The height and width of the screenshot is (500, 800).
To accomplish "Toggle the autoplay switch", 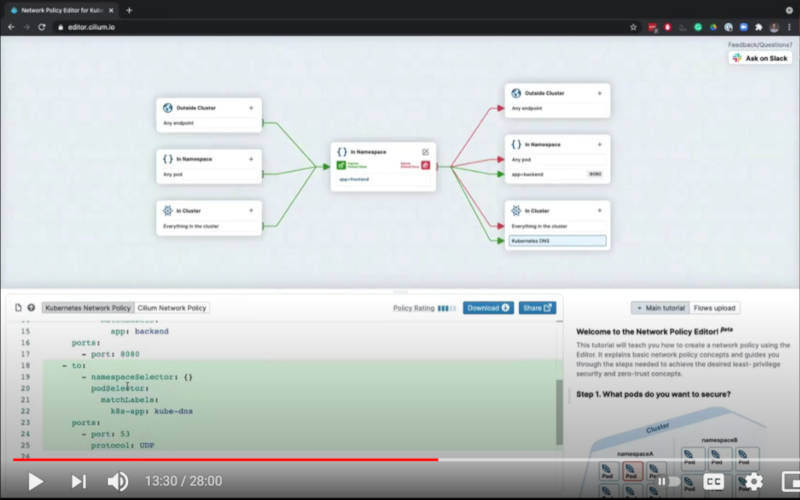I will 668,481.
